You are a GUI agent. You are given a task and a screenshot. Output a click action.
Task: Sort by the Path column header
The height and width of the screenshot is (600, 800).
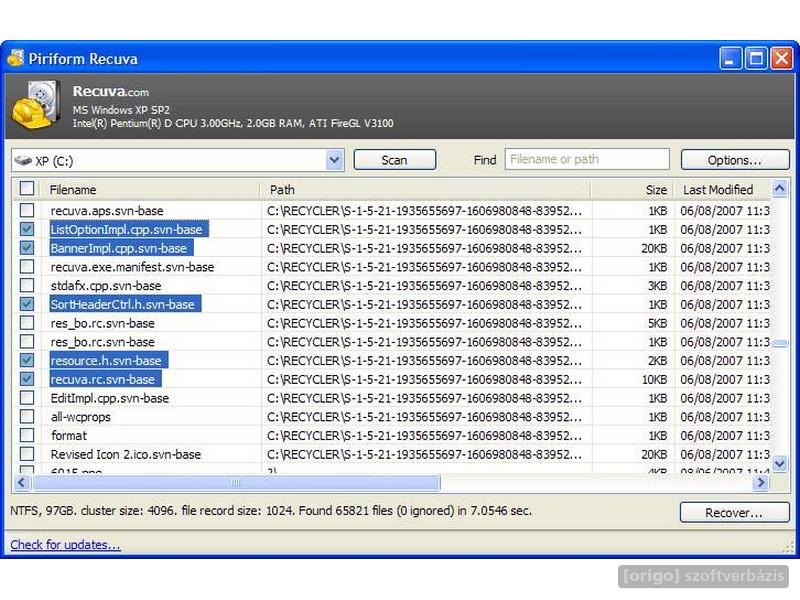[x=426, y=189]
